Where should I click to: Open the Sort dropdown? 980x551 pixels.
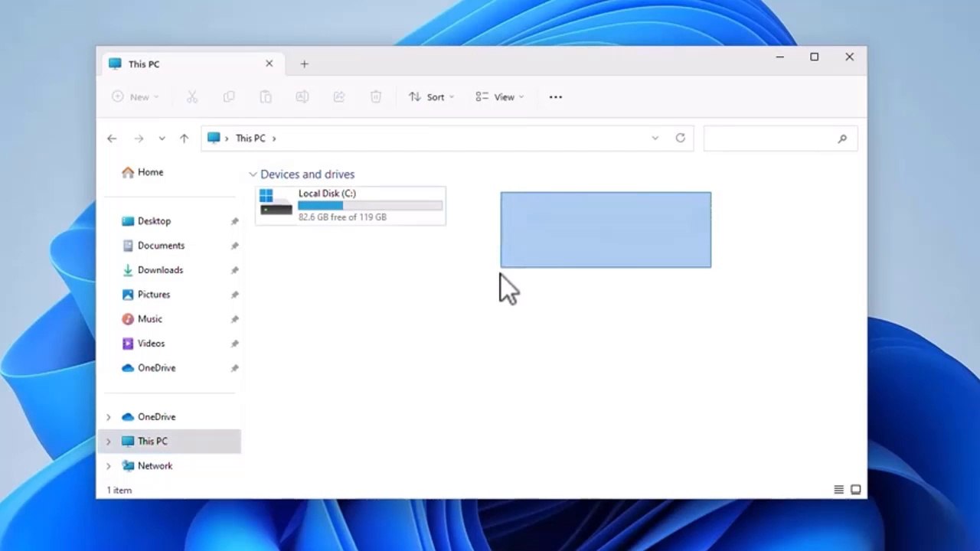click(431, 96)
